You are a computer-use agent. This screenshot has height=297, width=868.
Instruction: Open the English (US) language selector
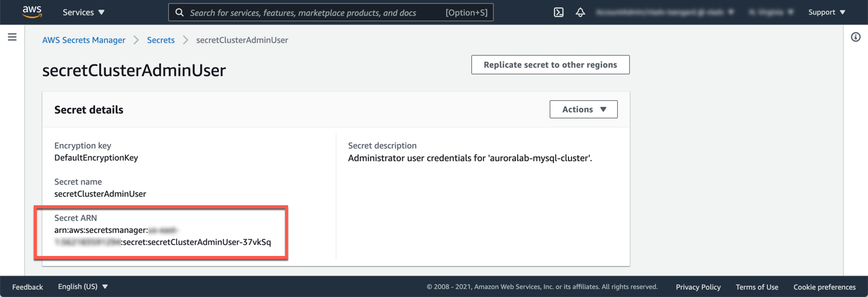pos(83,287)
